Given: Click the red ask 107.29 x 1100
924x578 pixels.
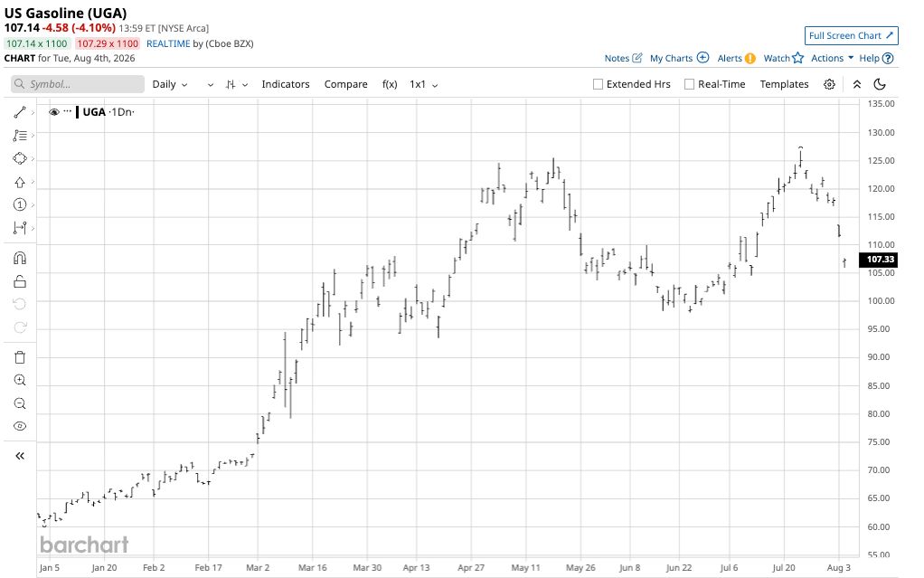Looking at the screenshot, I should point(108,43).
